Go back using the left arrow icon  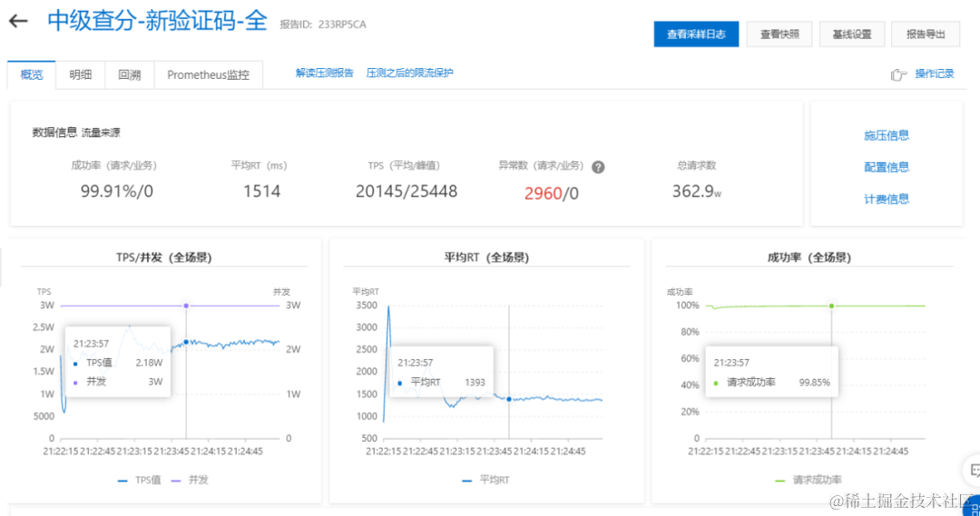click(18, 21)
